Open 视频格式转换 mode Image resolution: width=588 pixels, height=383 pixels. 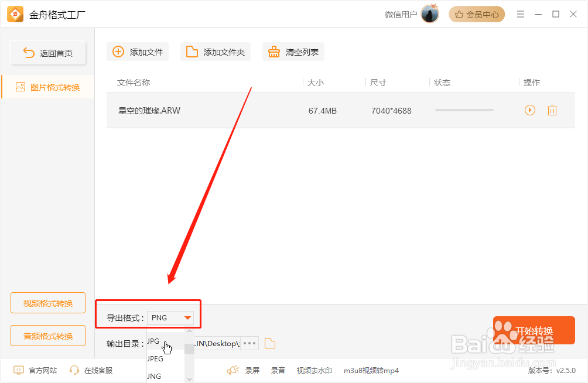pyautogui.click(x=47, y=303)
